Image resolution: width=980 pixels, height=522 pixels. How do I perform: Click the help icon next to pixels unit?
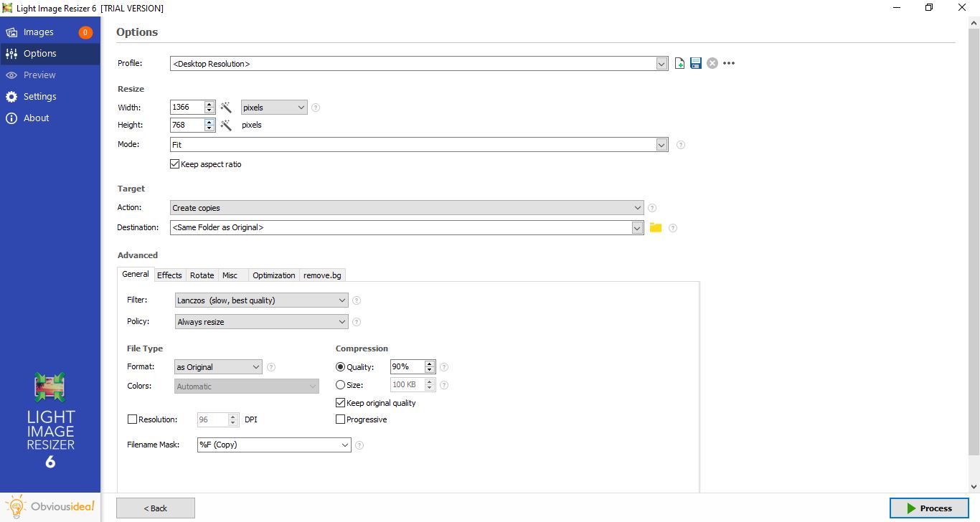coord(316,108)
